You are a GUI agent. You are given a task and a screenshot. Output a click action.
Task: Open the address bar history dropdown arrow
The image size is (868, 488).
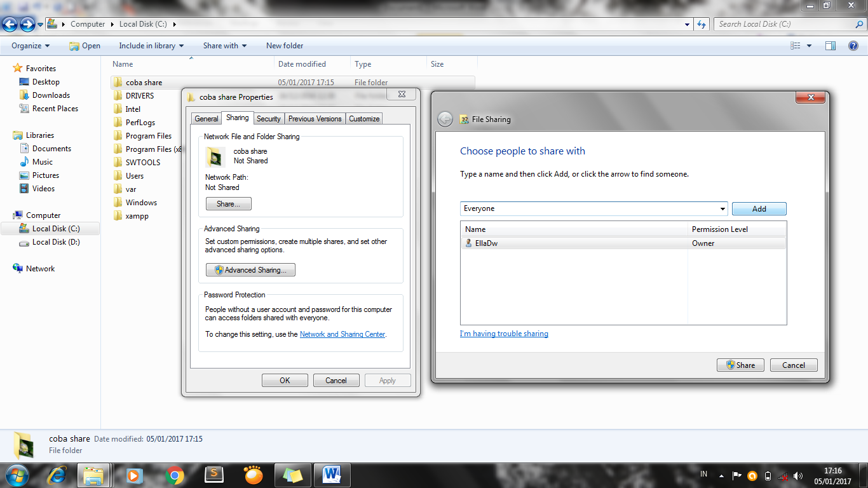point(688,25)
